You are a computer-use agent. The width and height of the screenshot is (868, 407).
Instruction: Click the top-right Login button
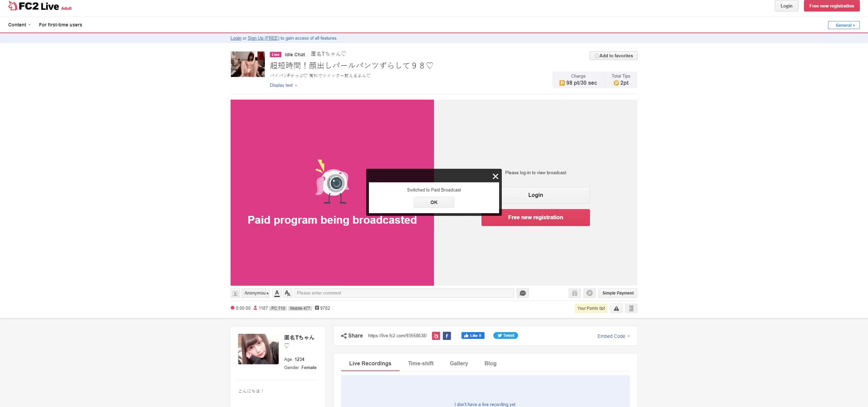[787, 6]
